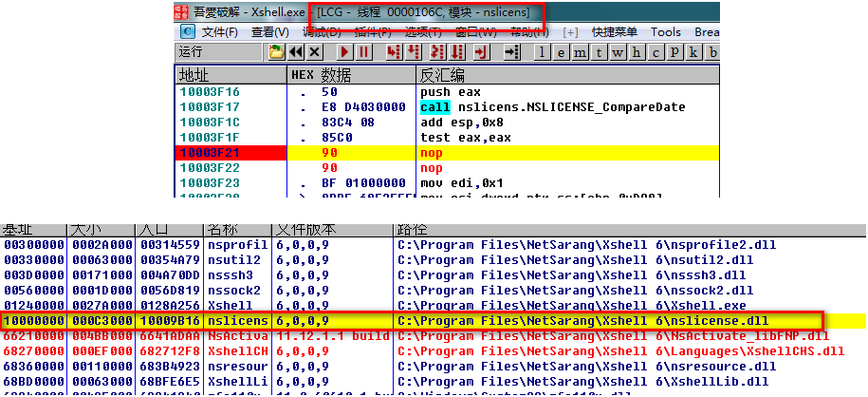Open Threads window with 't' button
The width and height of the screenshot is (868, 397).
pyautogui.click(x=599, y=52)
